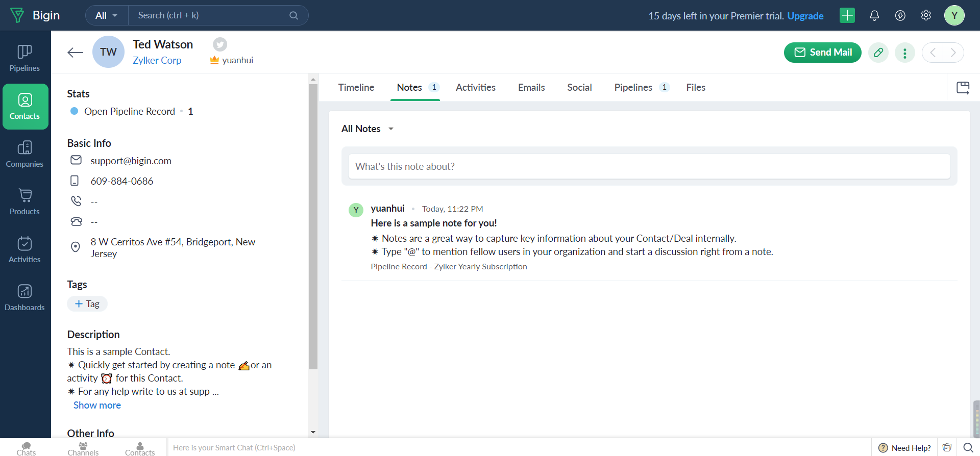
Task: Open the Zylker Corp company link
Action: click(157, 60)
